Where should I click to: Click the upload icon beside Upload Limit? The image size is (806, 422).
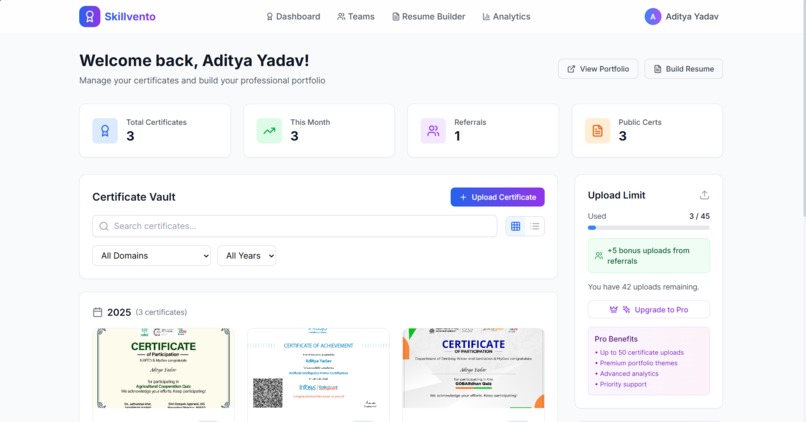(x=704, y=195)
